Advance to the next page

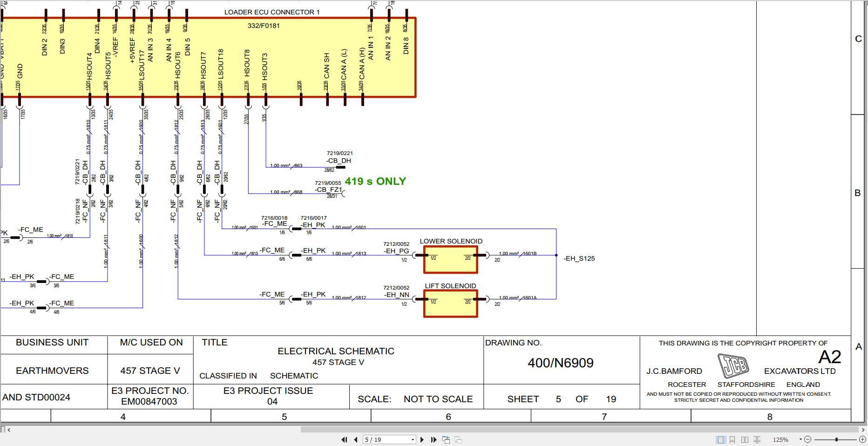(422, 439)
